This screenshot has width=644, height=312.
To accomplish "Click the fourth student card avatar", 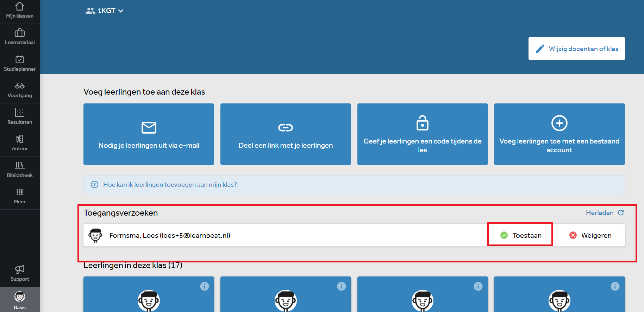I will [559, 301].
